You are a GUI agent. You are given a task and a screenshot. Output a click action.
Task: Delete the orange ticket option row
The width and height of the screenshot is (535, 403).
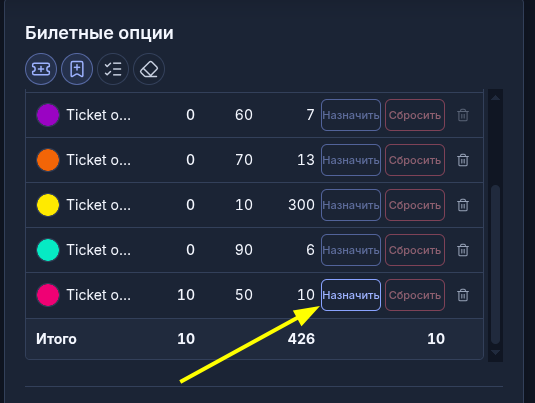[463, 160]
